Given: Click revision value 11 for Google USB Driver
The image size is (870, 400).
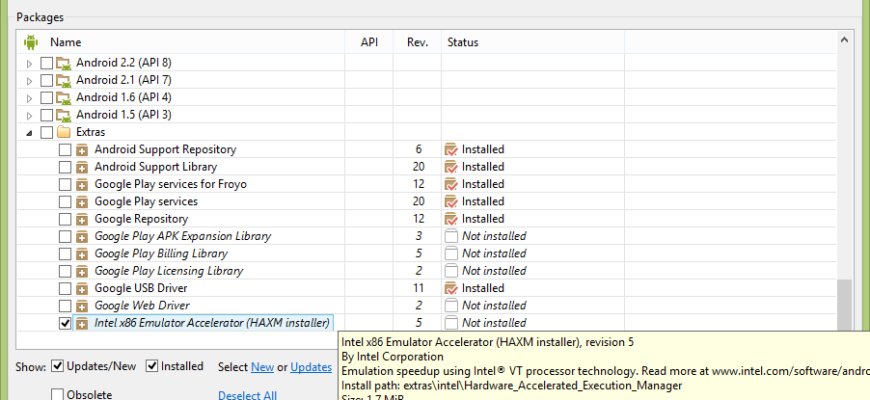Looking at the screenshot, I should click(x=418, y=288).
